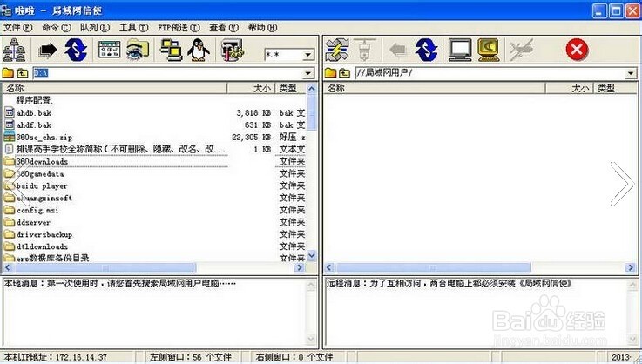
Task: Select the erp数据库备份目录 folder
Action: [52, 258]
